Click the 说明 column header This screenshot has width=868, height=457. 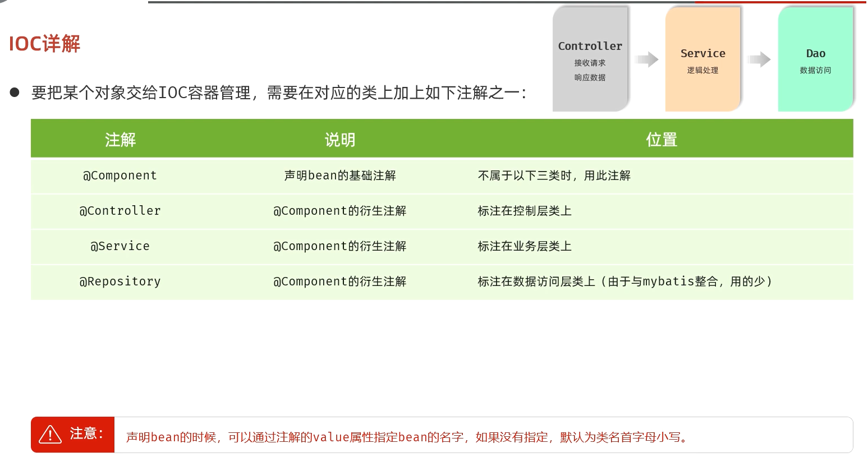tap(340, 139)
